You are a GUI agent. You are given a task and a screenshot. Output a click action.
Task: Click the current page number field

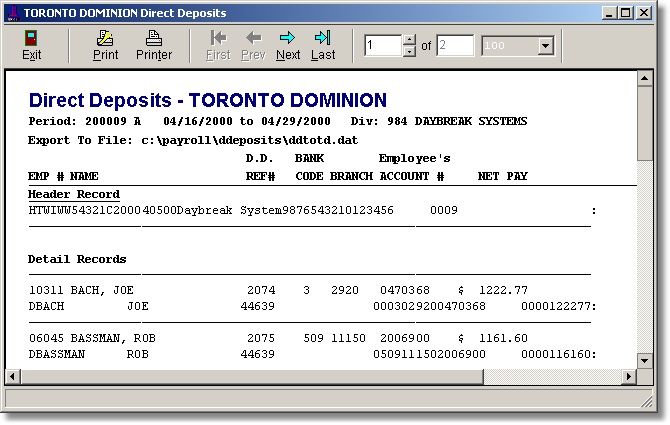[383, 45]
